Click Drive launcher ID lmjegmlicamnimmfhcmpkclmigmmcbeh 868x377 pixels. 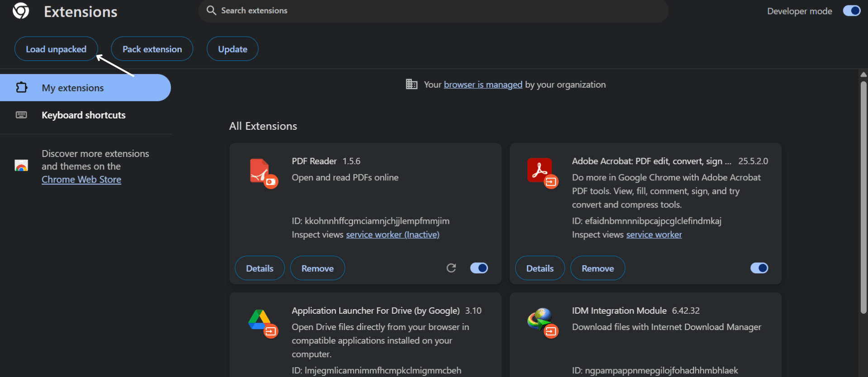click(376, 371)
